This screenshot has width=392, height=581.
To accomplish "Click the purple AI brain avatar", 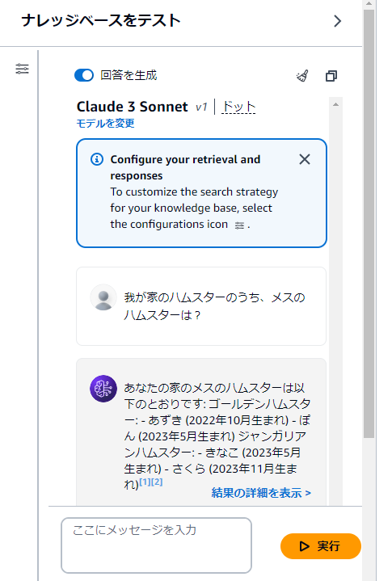I will pyautogui.click(x=103, y=389).
